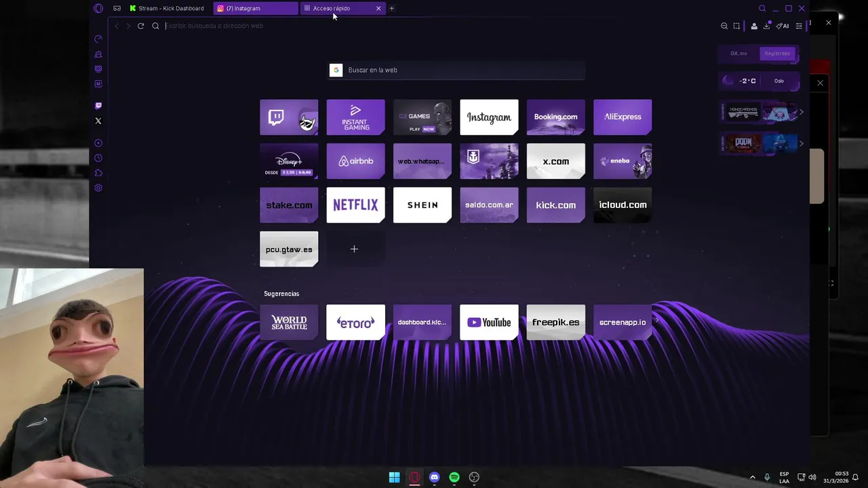Open the web.whatsapp speed dial tile
This screenshot has width=868, height=488.
(422, 161)
